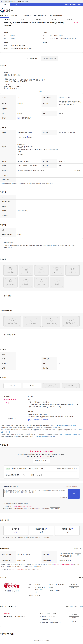Select the 장애인용 승강기 facility icon
The height and width of the screenshot is (644, 83).
[x=32, y=321]
